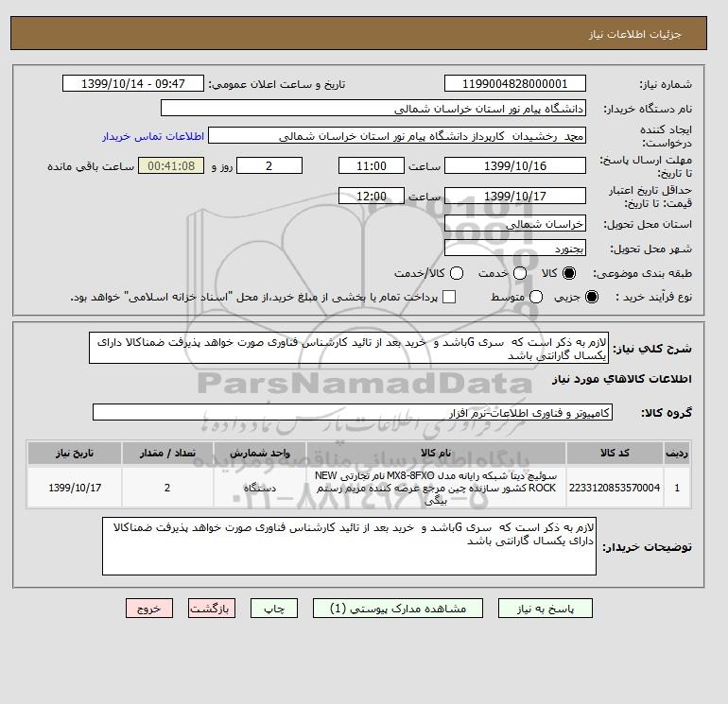728x704 pixels.
Task: Open مشاهده مدارک پیوستی (1) button
Action: [x=398, y=609]
